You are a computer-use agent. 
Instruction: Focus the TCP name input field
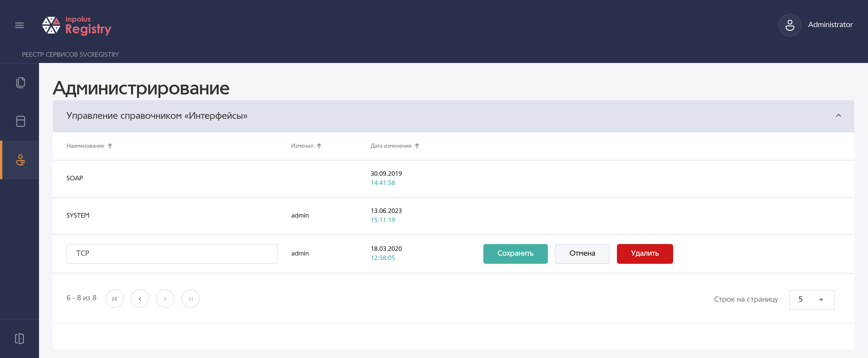point(172,253)
